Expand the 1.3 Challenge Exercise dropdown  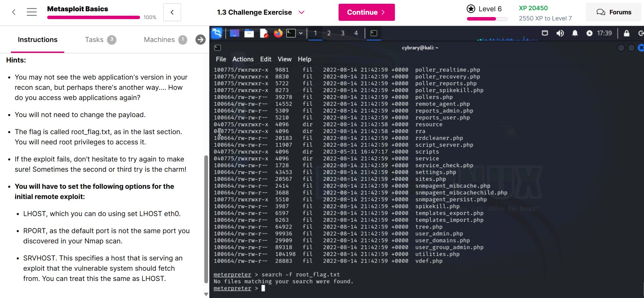pyautogui.click(x=301, y=12)
